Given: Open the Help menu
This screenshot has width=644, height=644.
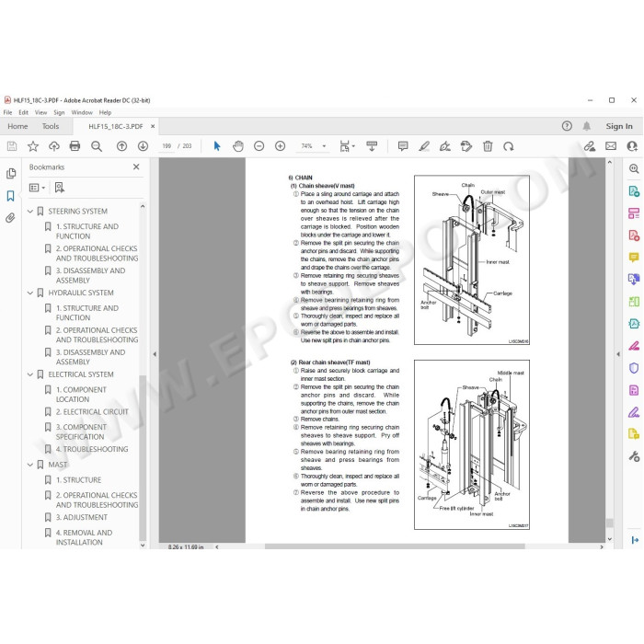Looking at the screenshot, I should [x=105, y=112].
